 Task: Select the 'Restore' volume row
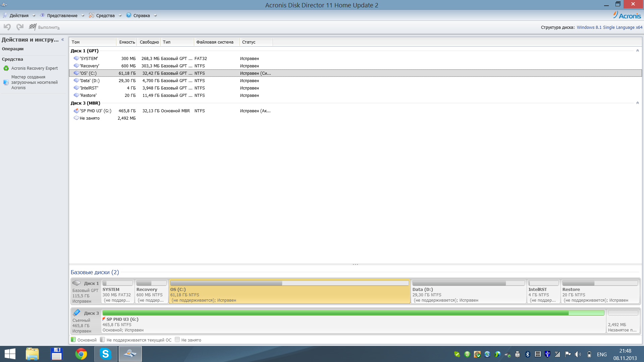click(x=355, y=95)
